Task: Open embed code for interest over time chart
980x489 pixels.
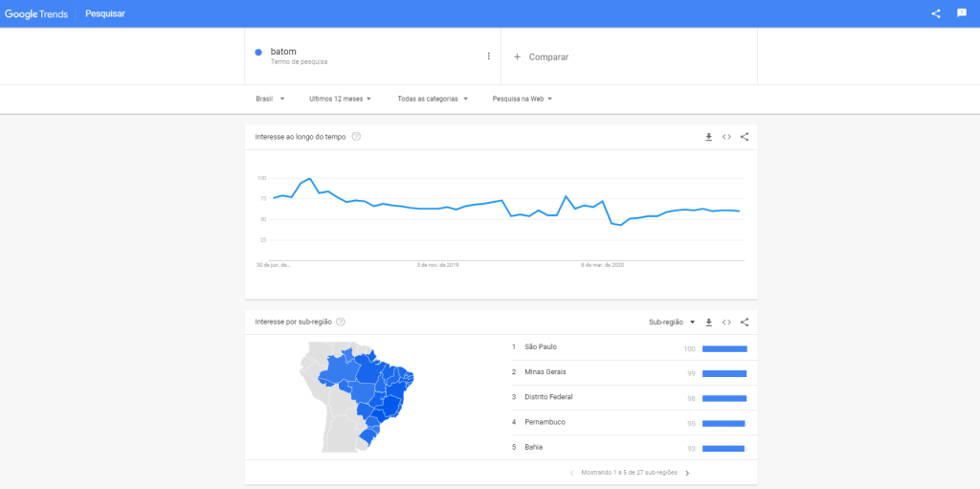Action: [726, 137]
